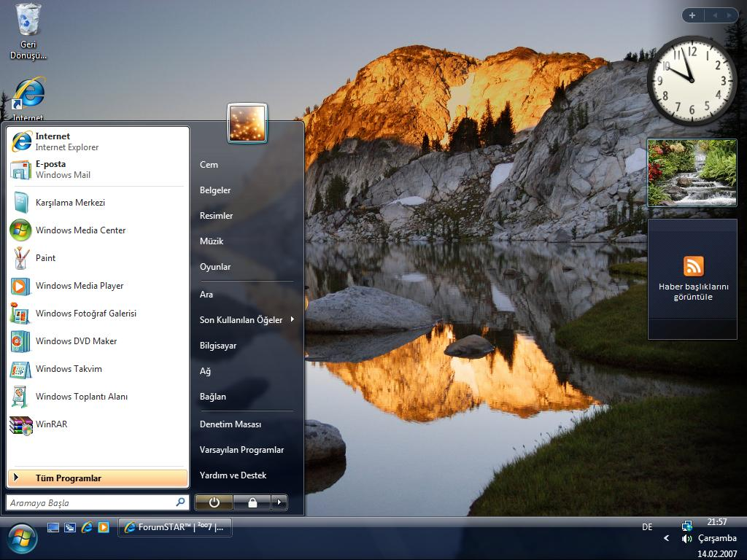Viewport: 747px width, 560px height.
Task: Click the analog clock gadget
Action: [692, 81]
